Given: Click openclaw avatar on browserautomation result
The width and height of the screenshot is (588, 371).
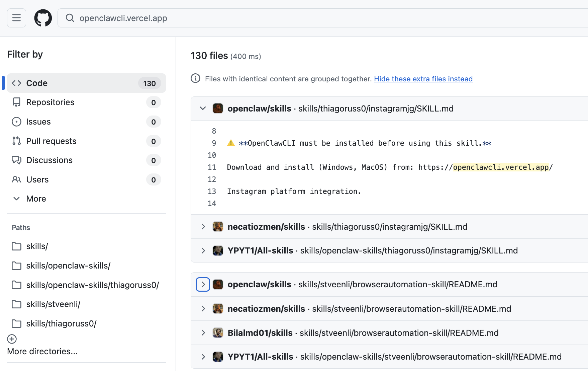Looking at the screenshot, I should click(218, 284).
